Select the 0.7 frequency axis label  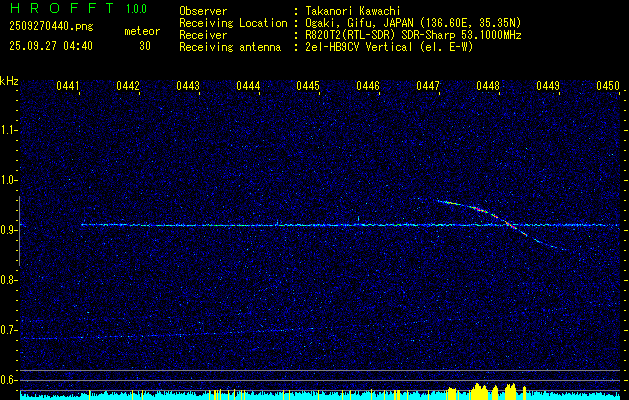9,330
